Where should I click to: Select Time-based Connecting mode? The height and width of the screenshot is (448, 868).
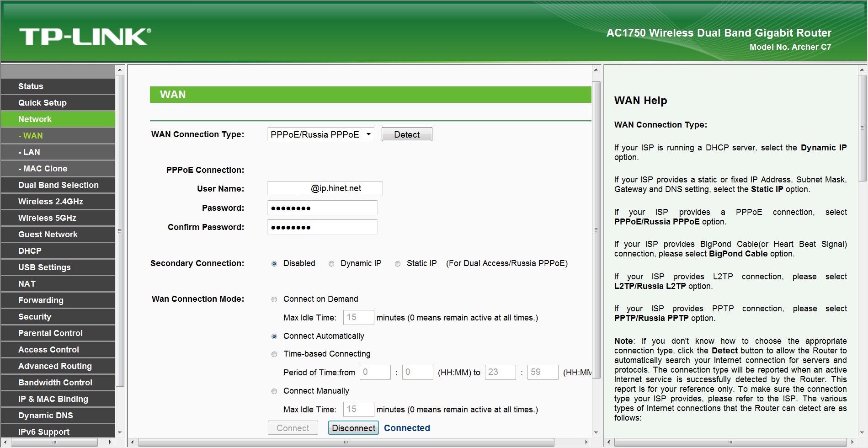pos(274,354)
